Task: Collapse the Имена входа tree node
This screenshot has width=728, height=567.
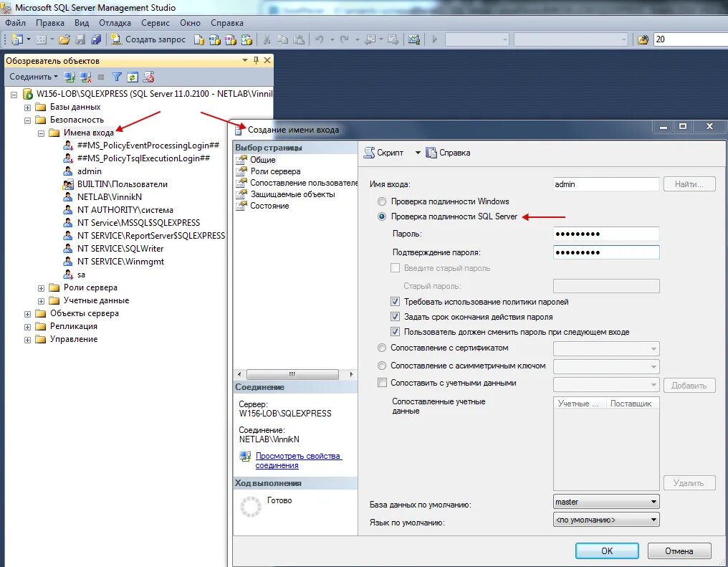Action: pyautogui.click(x=41, y=133)
